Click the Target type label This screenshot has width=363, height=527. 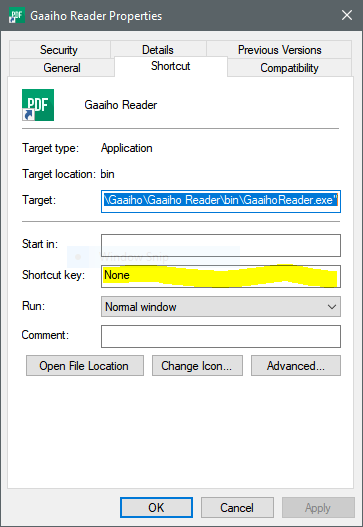[50, 148]
